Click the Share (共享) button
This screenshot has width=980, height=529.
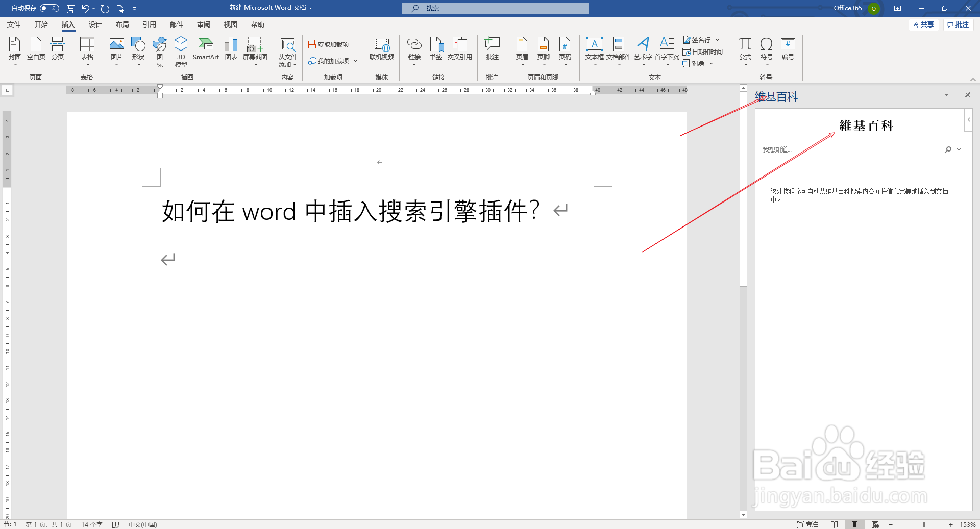pyautogui.click(x=923, y=25)
